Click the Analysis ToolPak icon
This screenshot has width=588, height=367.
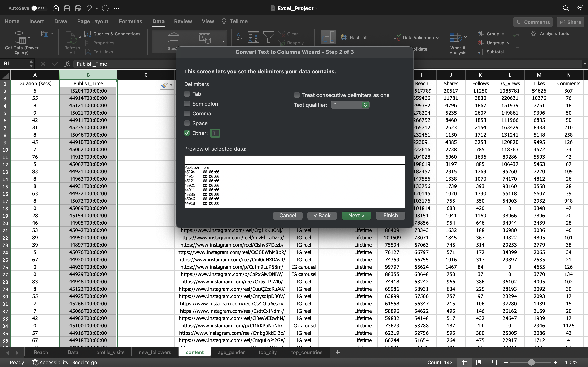pyautogui.click(x=534, y=33)
